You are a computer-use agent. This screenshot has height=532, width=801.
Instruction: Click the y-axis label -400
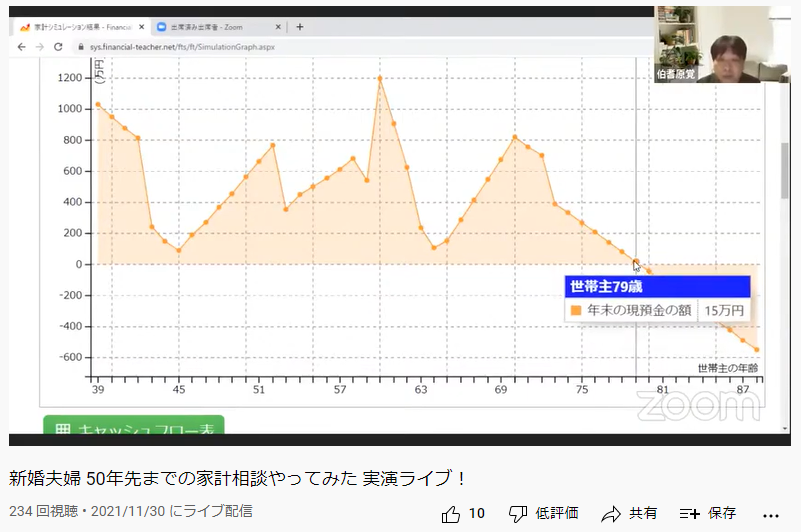[x=70, y=326]
